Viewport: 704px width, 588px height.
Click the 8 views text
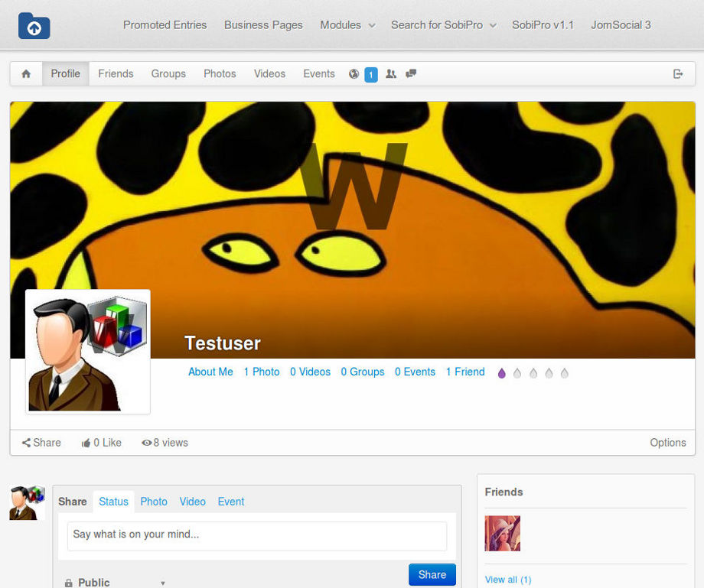(171, 443)
